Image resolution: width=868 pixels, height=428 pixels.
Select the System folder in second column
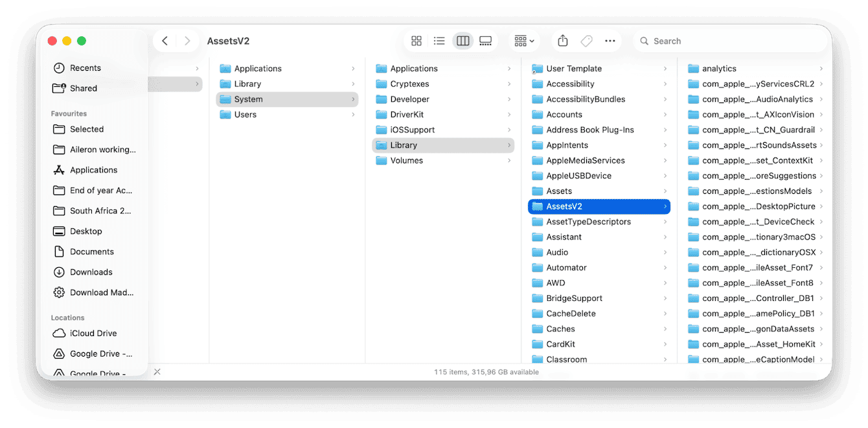[x=287, y=99]
